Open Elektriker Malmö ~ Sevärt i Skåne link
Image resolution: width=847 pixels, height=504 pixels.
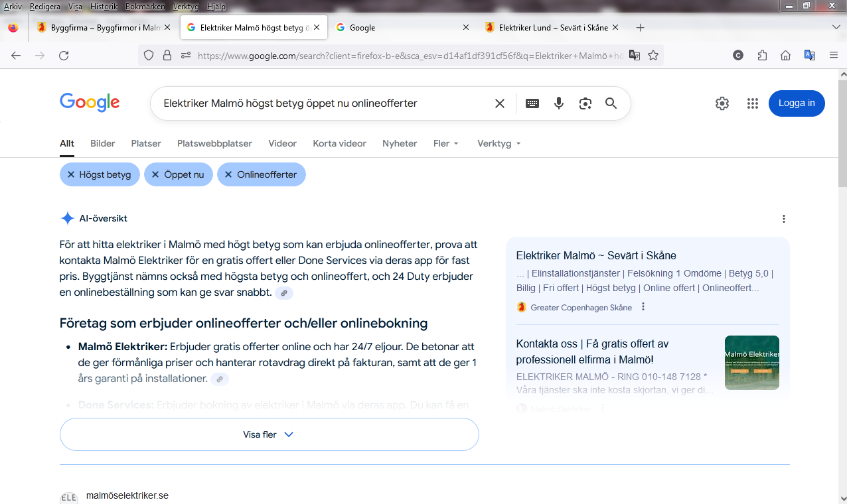(596, 255)
